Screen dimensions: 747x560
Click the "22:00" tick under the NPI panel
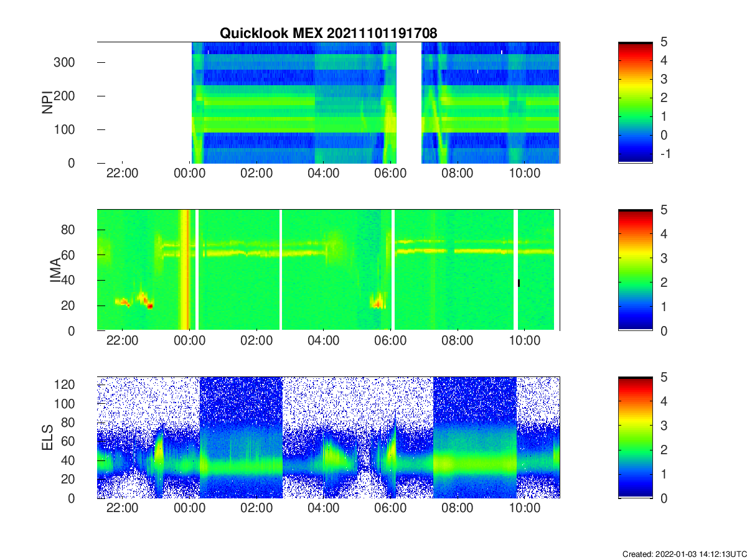tap(122, 173)
